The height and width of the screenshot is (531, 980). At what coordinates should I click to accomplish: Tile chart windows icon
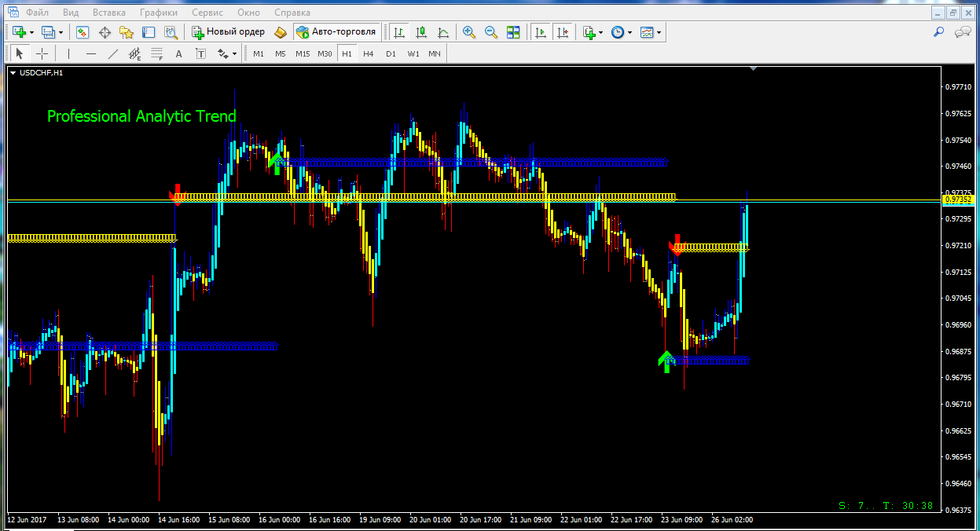coord(513,32)
